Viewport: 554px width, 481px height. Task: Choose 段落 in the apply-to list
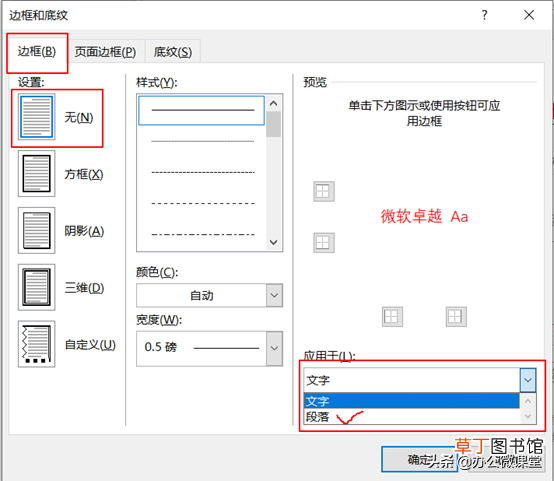tap(412, 416)
